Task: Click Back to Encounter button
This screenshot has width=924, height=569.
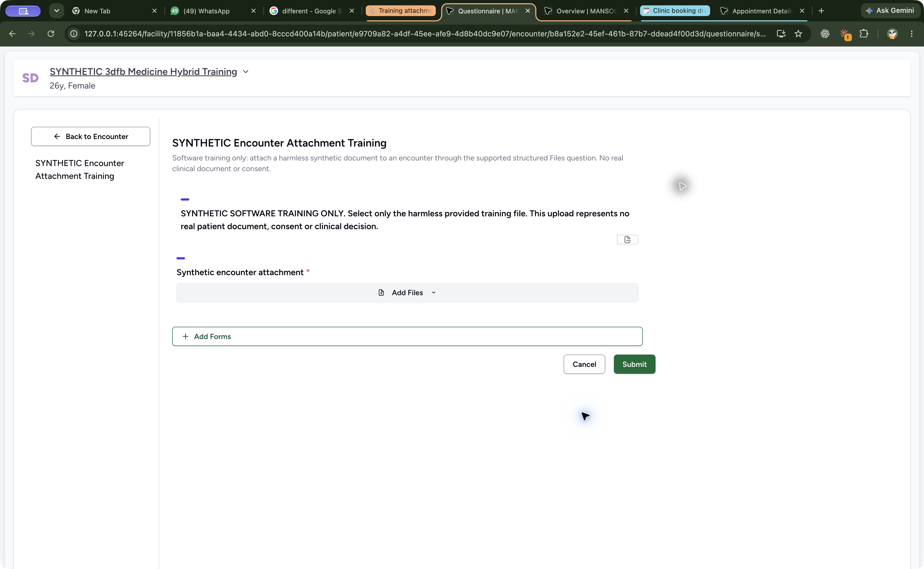Action: 91,136
